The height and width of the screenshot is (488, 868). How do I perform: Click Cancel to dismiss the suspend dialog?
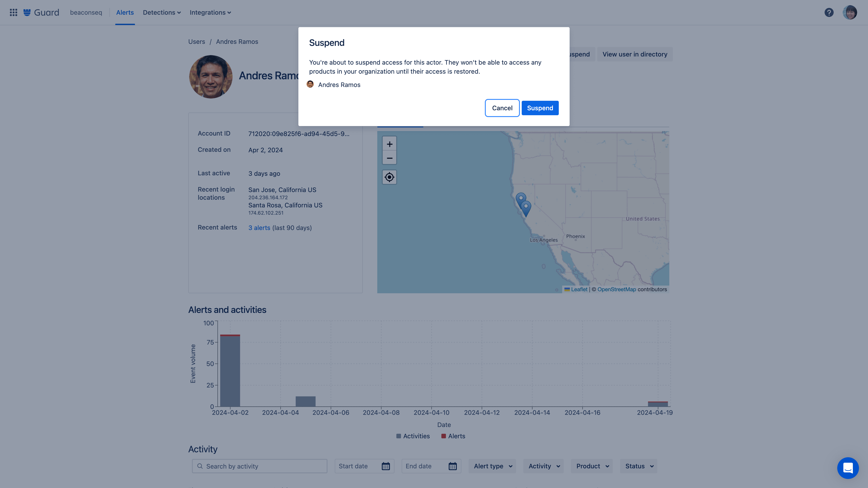coord(501,108)
